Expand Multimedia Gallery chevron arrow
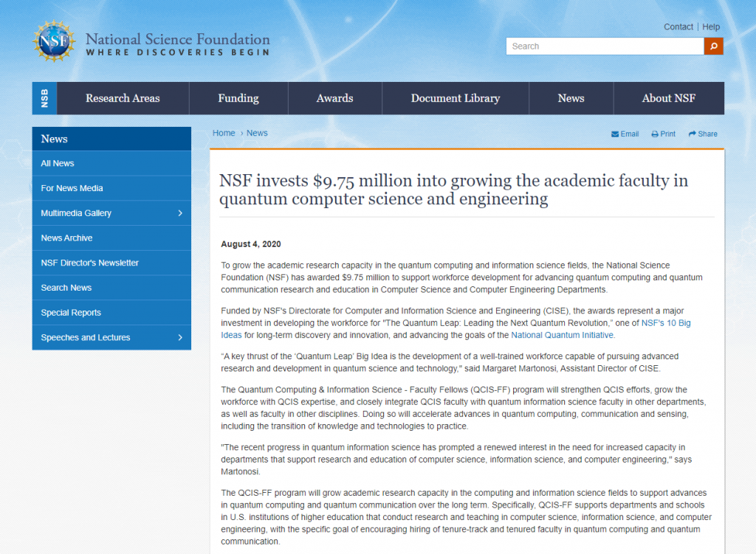This screenshot has width=756, height=554. click(x=180, y=213)
